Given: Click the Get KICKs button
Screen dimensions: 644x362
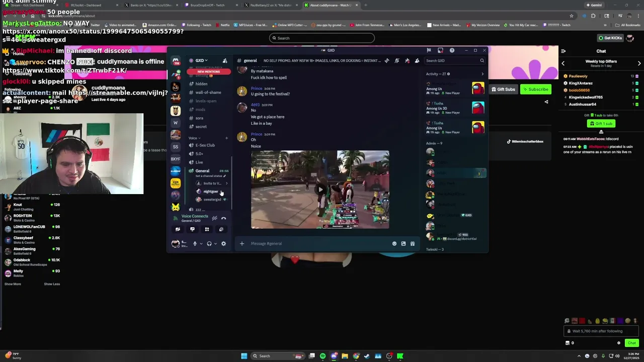Looking at the screenshot, I should coord(610,38).
